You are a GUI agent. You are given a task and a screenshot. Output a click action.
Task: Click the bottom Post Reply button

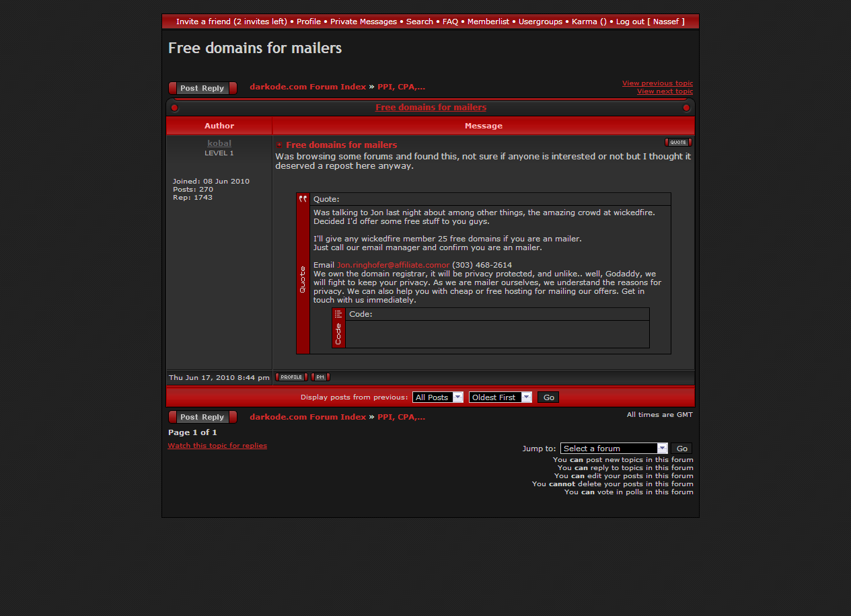click(x=202, y=417)
